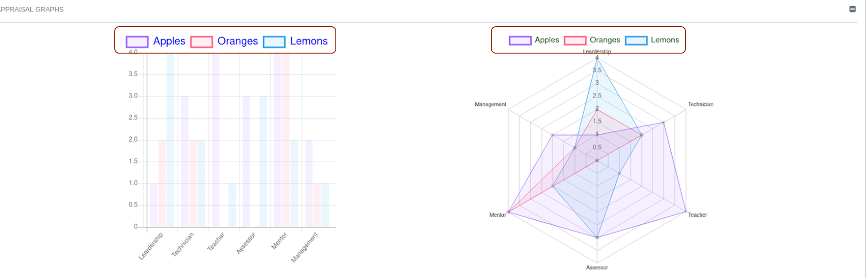Viewport: 868px width, 278px height.
Task: Click purple Apples swatch in bar chart legend
Action: point(137,42)
